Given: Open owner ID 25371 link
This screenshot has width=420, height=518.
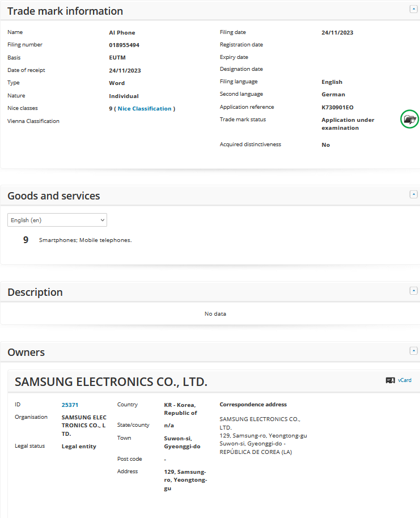Looking at the screenshot, I should 70,405.
